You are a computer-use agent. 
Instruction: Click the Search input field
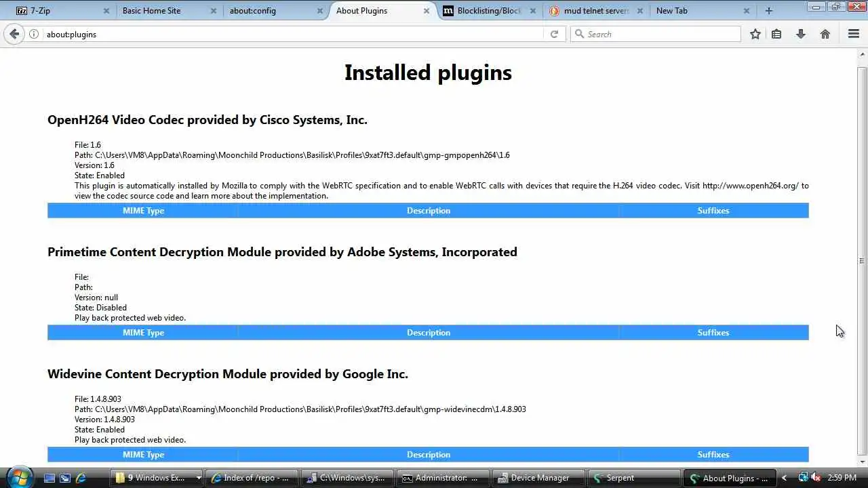point(655,34)
